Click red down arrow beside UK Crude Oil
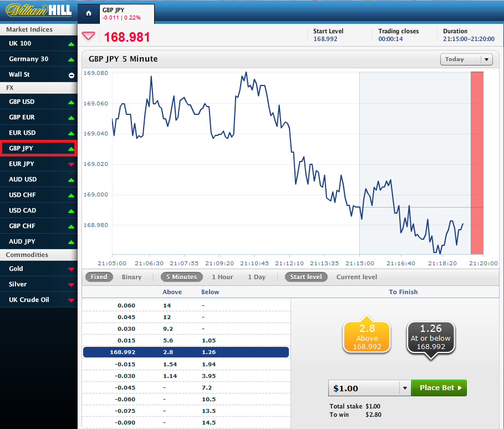The width and height of the screenshot is (504, 429). (x=71, y=300)
